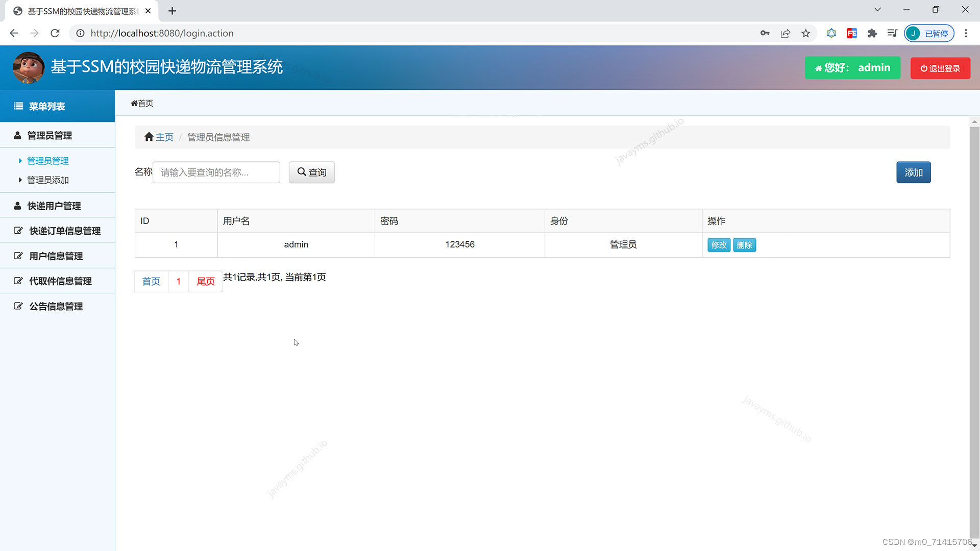Click the 名称 search input field
980x551 pixels.
click(x=216, y=172)
